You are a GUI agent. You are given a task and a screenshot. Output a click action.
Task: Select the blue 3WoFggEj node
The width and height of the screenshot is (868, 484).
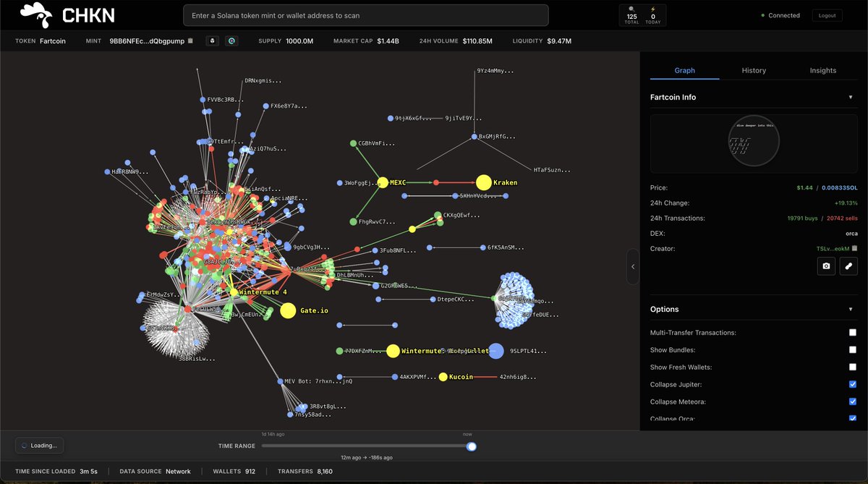[340, 183]
